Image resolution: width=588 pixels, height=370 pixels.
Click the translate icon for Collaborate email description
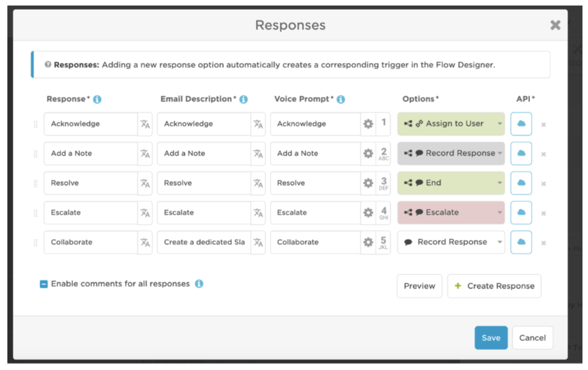[x=258, y=242]
